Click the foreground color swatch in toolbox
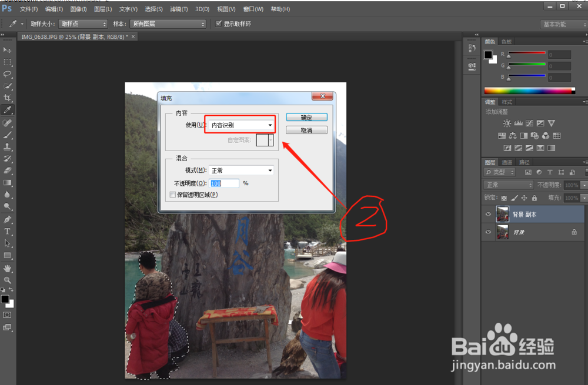 pos(5,299)
